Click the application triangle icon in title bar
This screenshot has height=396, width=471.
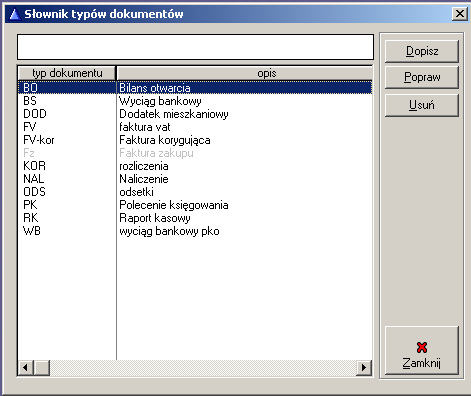[x=15, y=14]
